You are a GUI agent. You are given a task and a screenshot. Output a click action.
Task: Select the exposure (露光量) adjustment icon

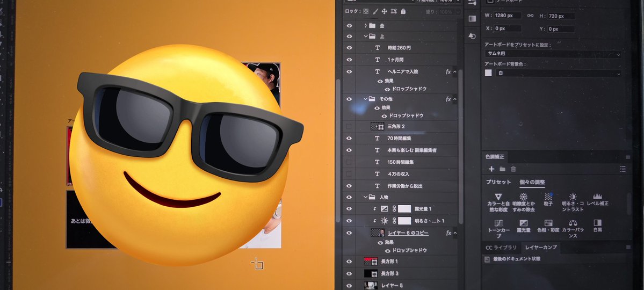[523, 223]
